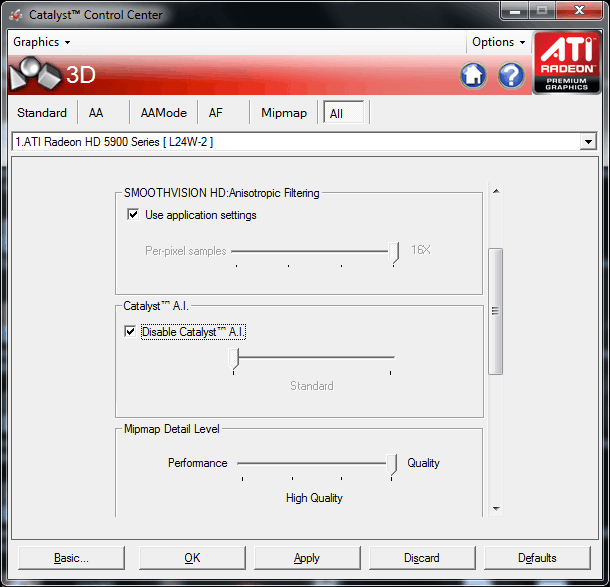The image size is (610, 587).
Task: Click the 16X samples value
Action: click(x=421, y=250)
